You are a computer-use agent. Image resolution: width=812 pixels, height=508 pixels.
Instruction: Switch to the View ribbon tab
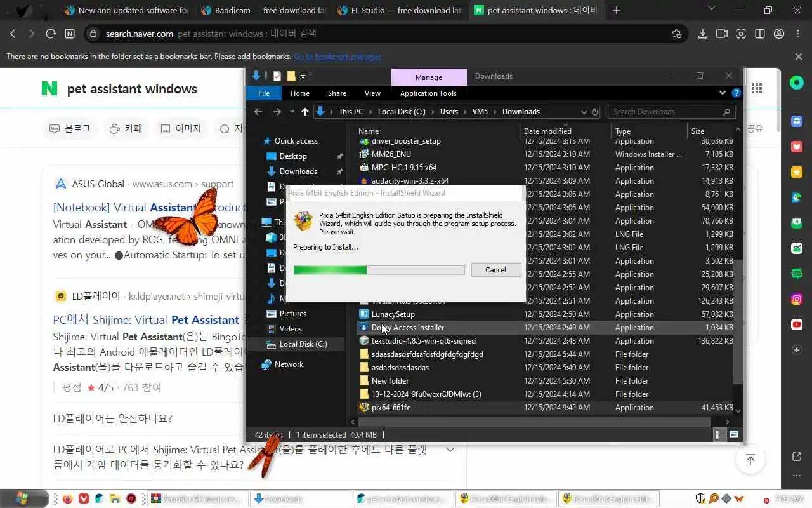[x=372, y=93]
